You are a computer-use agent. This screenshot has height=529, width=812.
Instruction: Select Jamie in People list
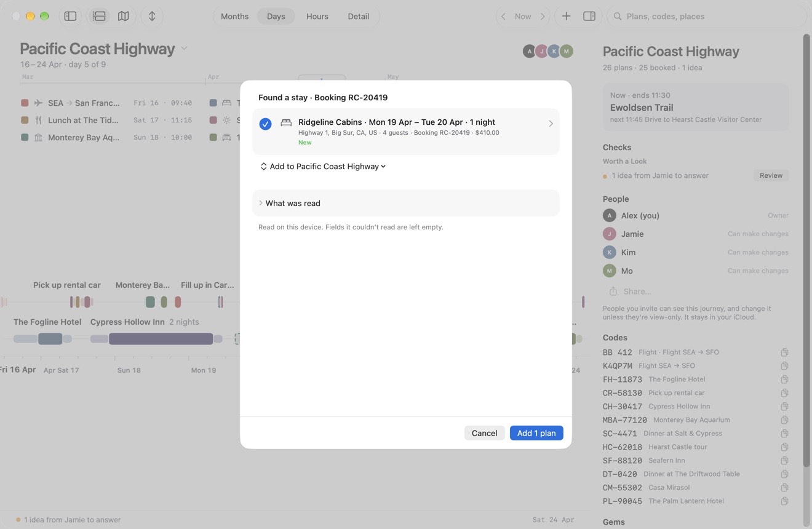(696, 234)
